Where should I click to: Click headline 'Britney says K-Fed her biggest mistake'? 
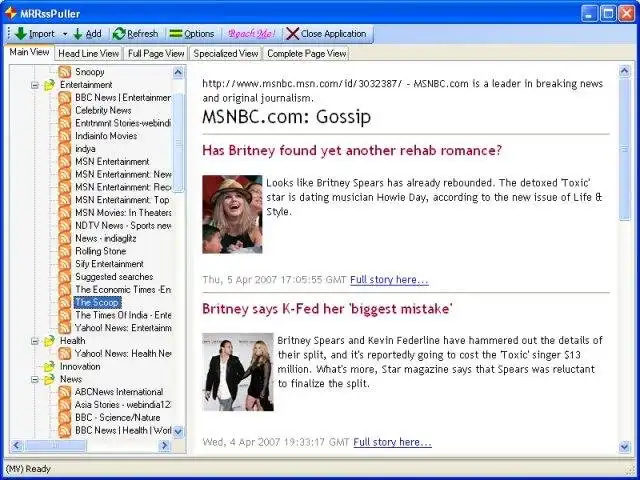pyautogui.click(x=327, y=309)
